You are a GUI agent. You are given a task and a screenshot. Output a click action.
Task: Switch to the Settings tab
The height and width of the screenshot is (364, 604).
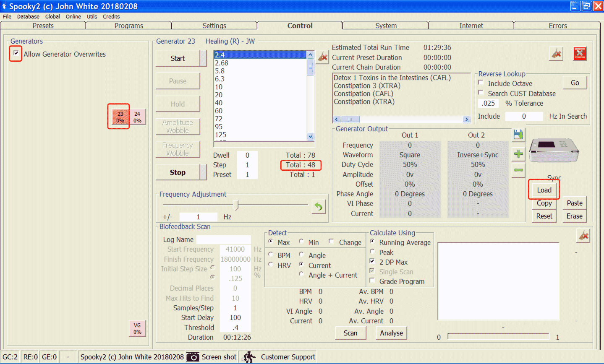(x=214, y=26)
